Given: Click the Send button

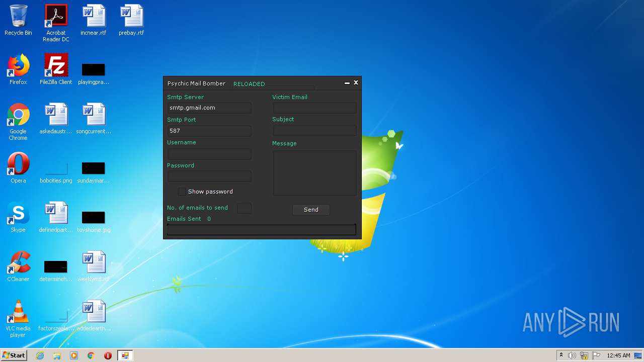Looking at the screenshot, I should 311,210.
